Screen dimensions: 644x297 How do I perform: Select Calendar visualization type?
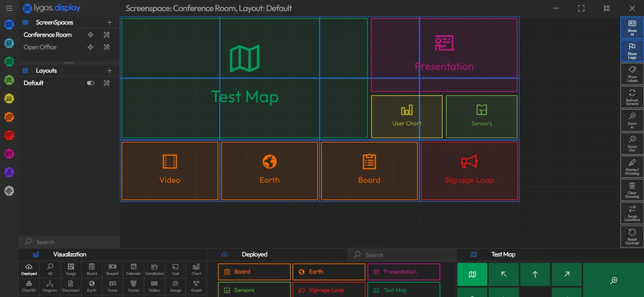coord(134,269)
